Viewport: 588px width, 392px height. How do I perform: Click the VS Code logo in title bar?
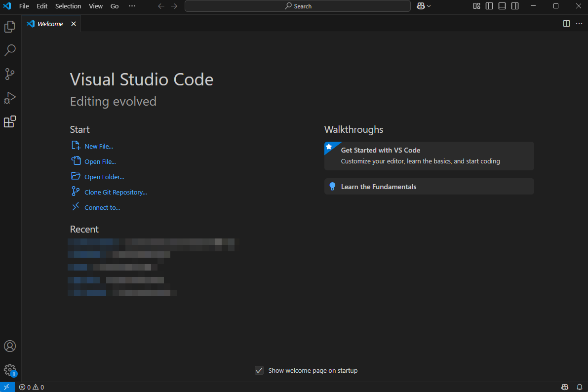click(7, 6)
